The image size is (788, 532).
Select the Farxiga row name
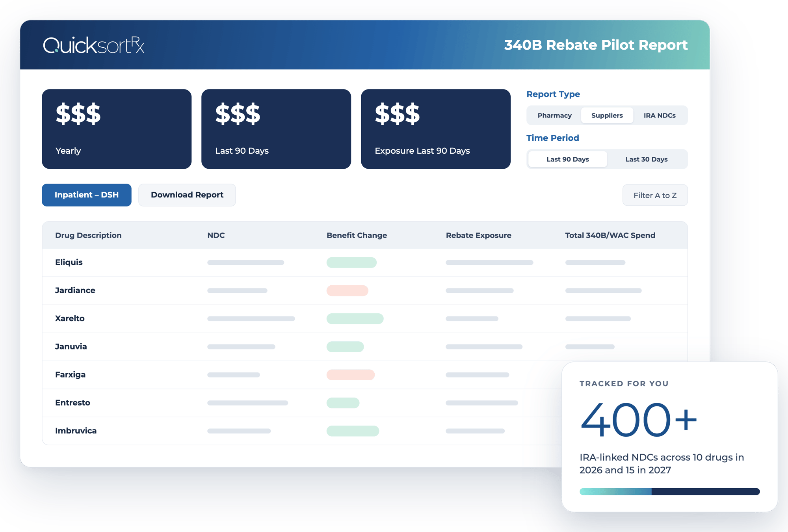click(x=70, y=375)
